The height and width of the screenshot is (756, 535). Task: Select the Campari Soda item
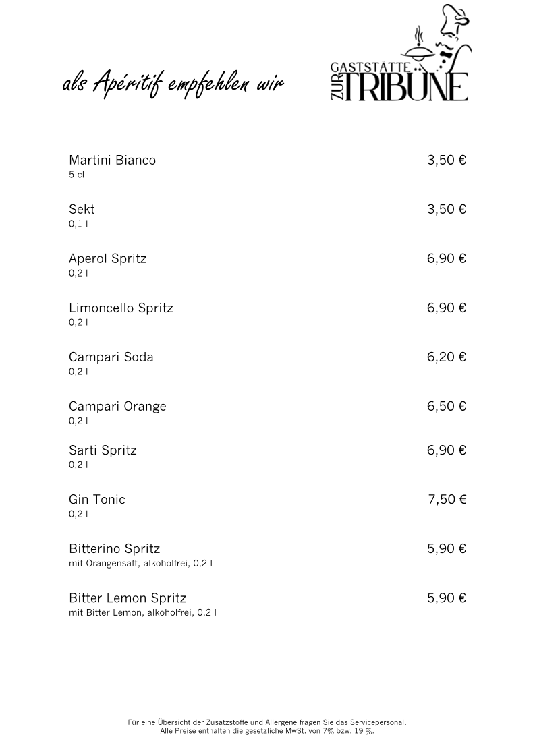[x=111, y=357]
